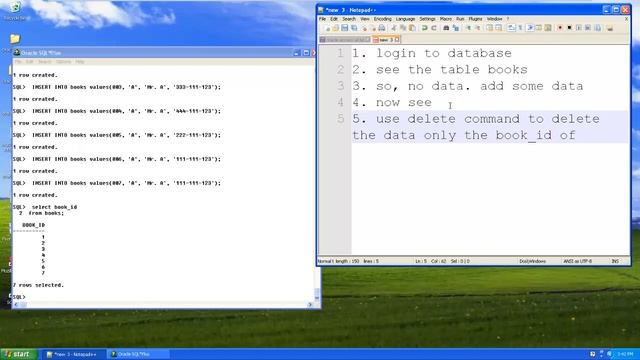The height and width of the screenshot is (360, 640).
Task: Click the 'select book_id' statement in SQL*Plus
Action: point(54,207)
